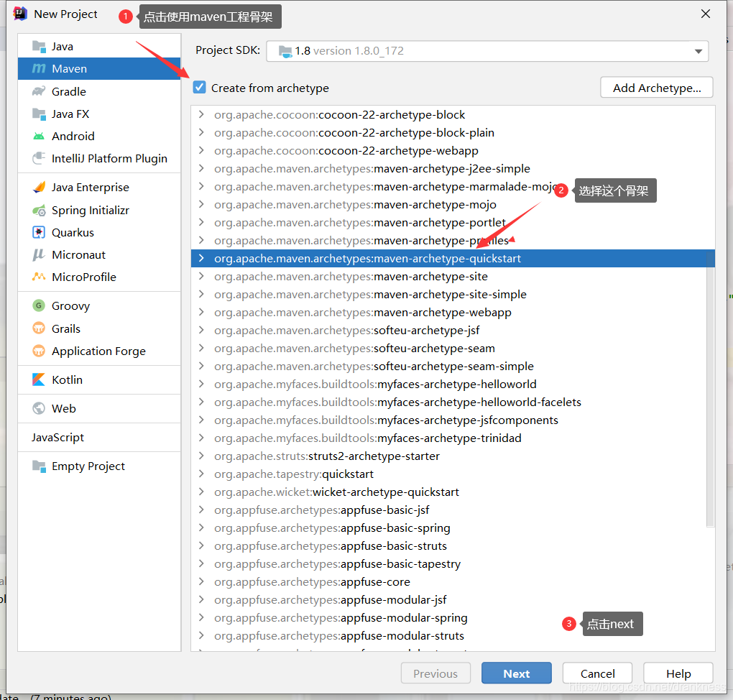Select myfaces-archetype-jsfcomponents row
Image resolution: width=733 pixels, height=700 pixels.
click(x=453, y=420)
